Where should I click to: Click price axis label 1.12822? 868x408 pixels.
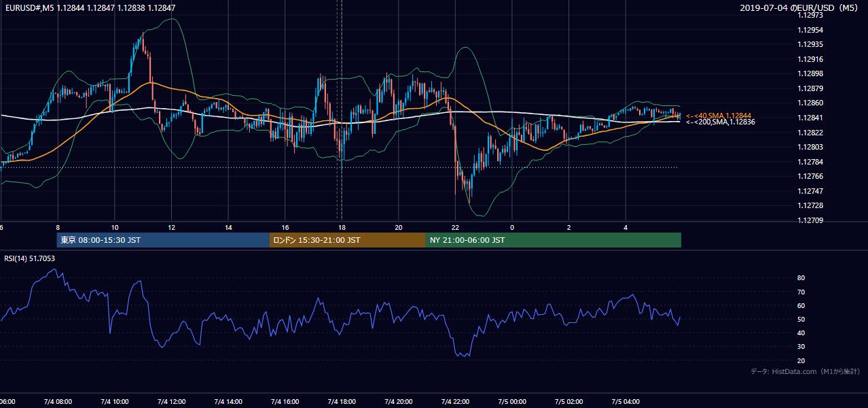[x=810, y=133]
